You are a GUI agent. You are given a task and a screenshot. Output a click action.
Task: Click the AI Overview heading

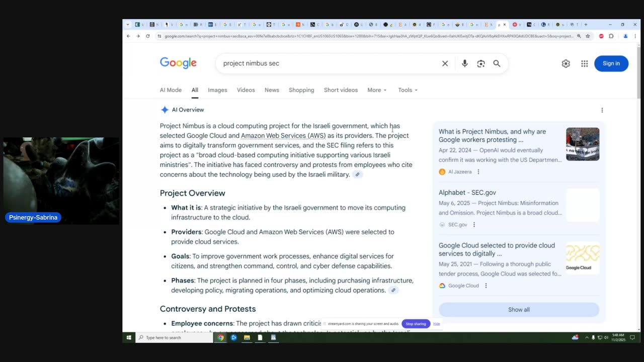pos(188,110)
